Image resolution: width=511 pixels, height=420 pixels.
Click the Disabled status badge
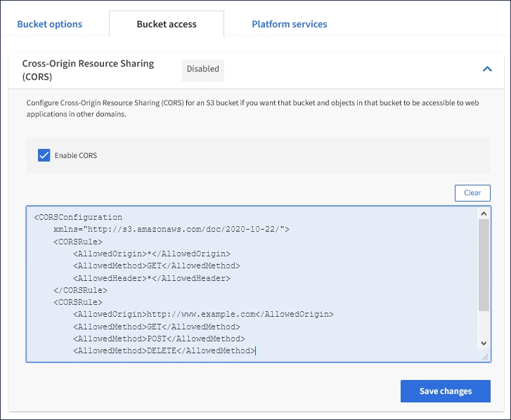point(202,69)
